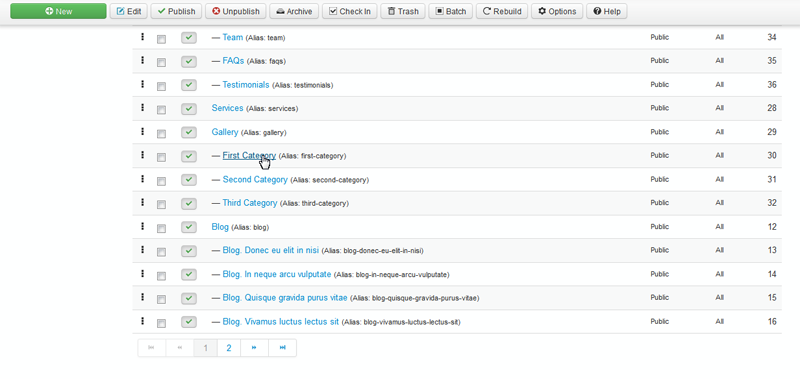The width and height of the screenshot is (800, 379).
Task: Check the Blog row checkbox
Action: 161,229
